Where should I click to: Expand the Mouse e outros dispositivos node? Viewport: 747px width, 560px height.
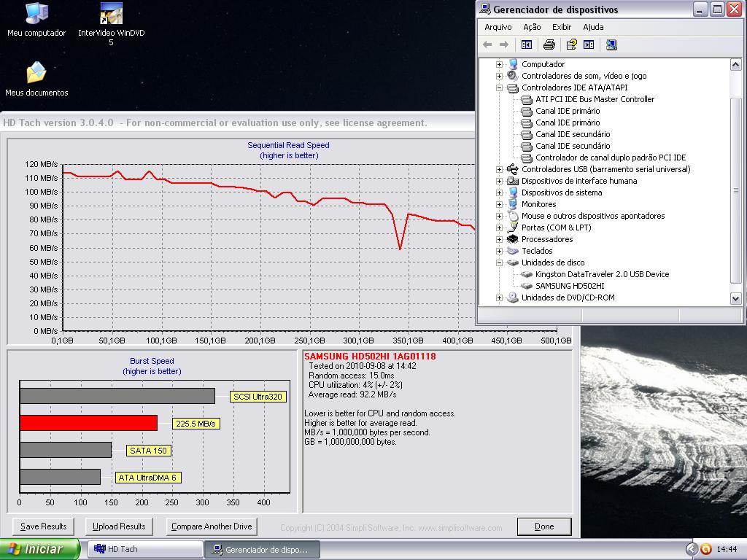click(499, 216)
